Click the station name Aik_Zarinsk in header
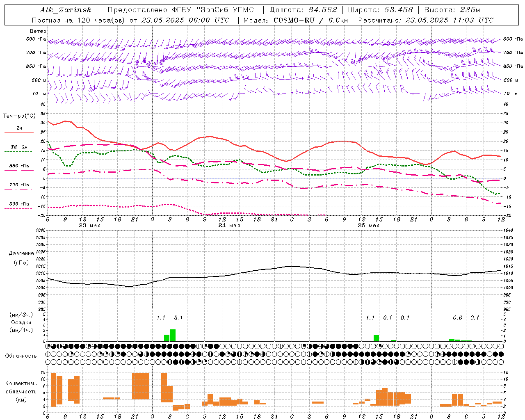The image size is (525, 420). click(x=65, y=10)
